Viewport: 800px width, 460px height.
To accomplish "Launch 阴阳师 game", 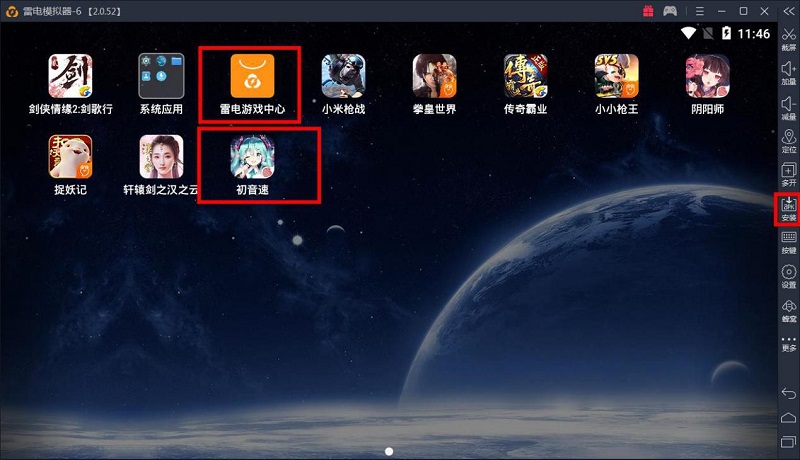I will pos(707,77).
